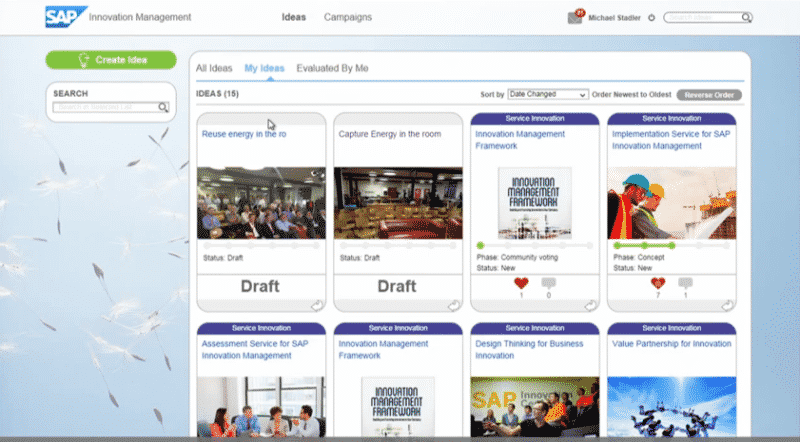This screenshot has width=800, height=442.
Task: Click heart icon on Implementation Service card
Action: pos(657,283)
